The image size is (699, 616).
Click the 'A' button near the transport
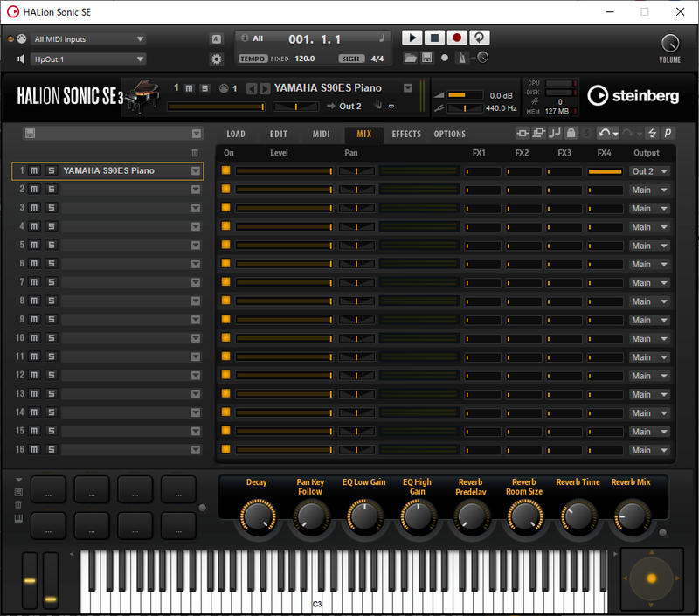click(216, 39)
